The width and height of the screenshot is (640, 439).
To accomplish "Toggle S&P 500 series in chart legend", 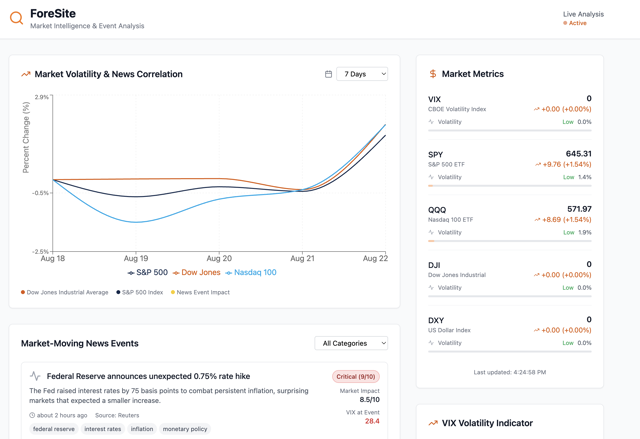I will pos(148,273).
